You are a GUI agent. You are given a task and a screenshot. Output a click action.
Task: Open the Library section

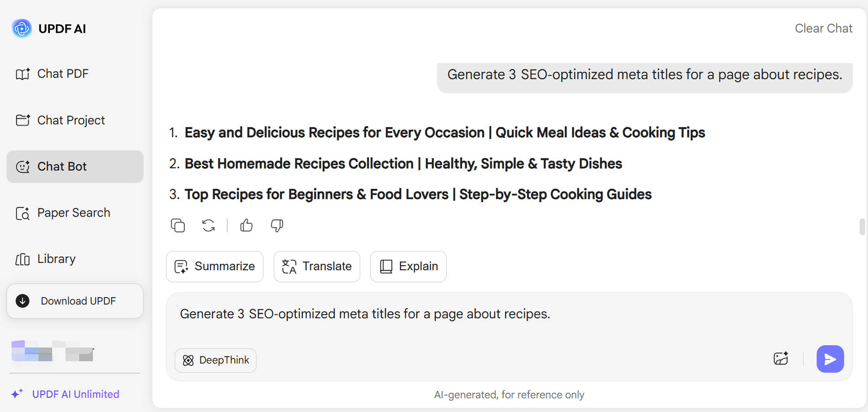[56, 259]
